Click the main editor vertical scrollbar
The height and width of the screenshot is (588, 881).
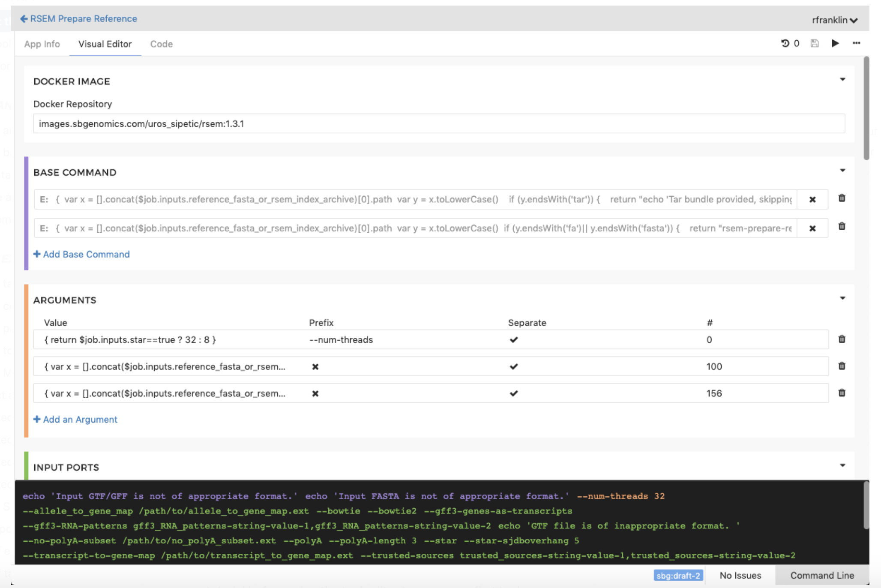pyautogui.click(x=866, y=108)
